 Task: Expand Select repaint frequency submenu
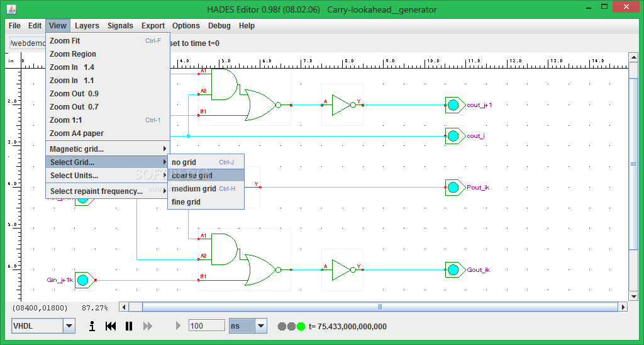coord(108,191)
